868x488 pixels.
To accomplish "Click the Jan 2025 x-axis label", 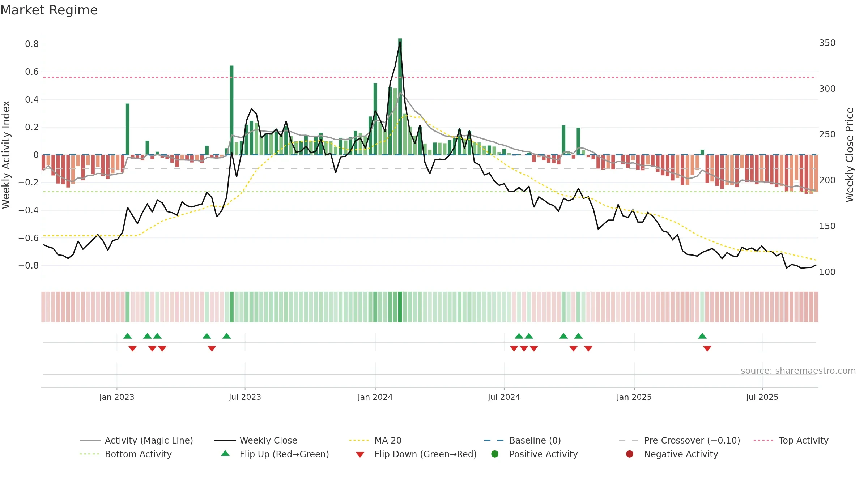I will pos(634,397).
